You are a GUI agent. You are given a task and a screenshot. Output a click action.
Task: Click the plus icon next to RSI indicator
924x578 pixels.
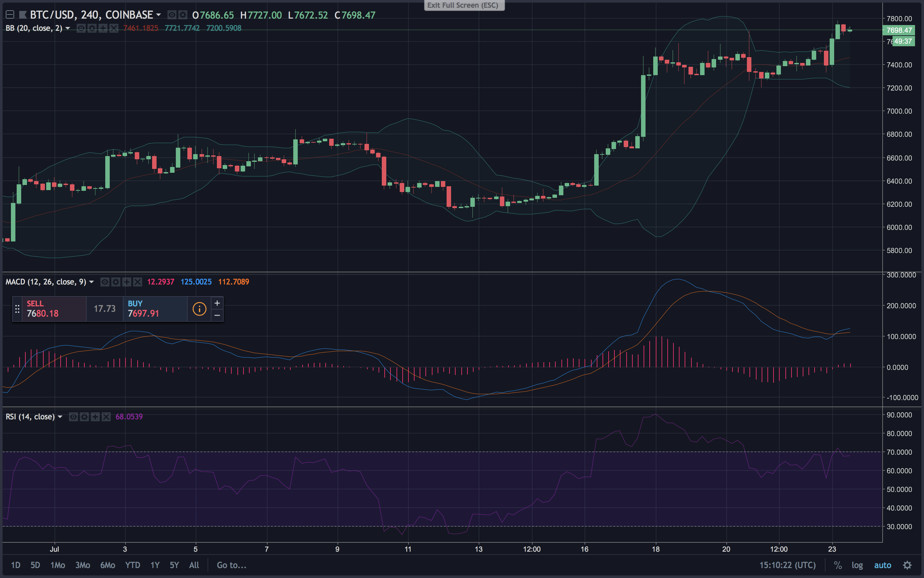point(95,417)
